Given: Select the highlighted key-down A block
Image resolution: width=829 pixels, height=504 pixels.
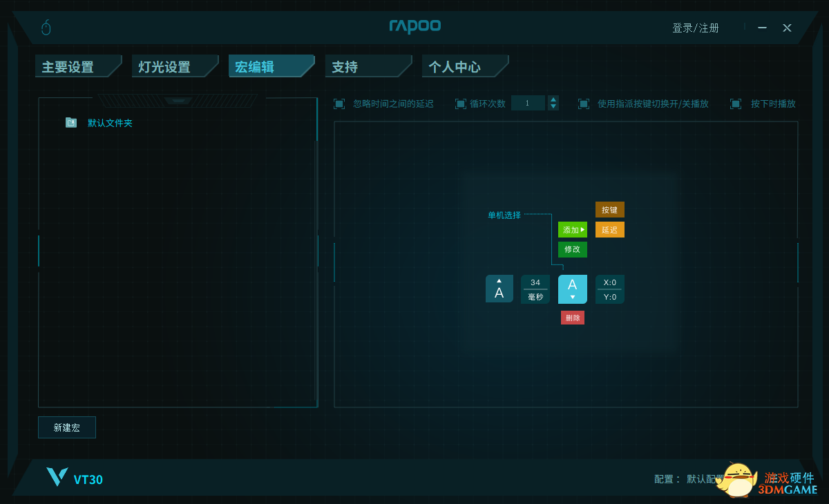Looking at the screenshot, I should (x=573, y=289).
